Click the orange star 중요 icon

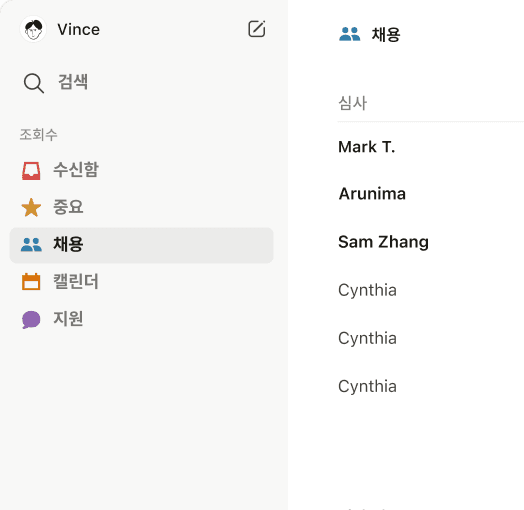(31, 208)
